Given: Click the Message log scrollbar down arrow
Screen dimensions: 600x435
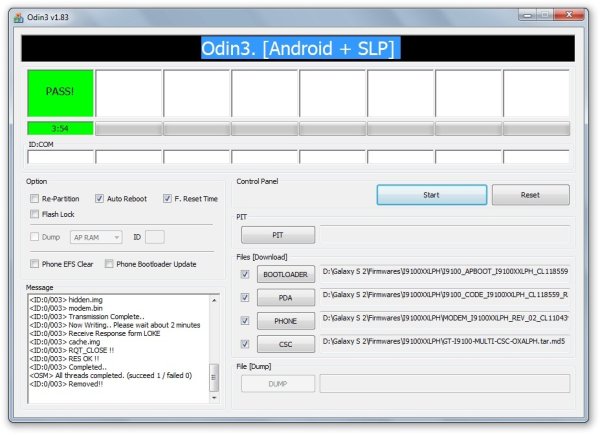Looking at the screenshot, I should click(214, 398).
